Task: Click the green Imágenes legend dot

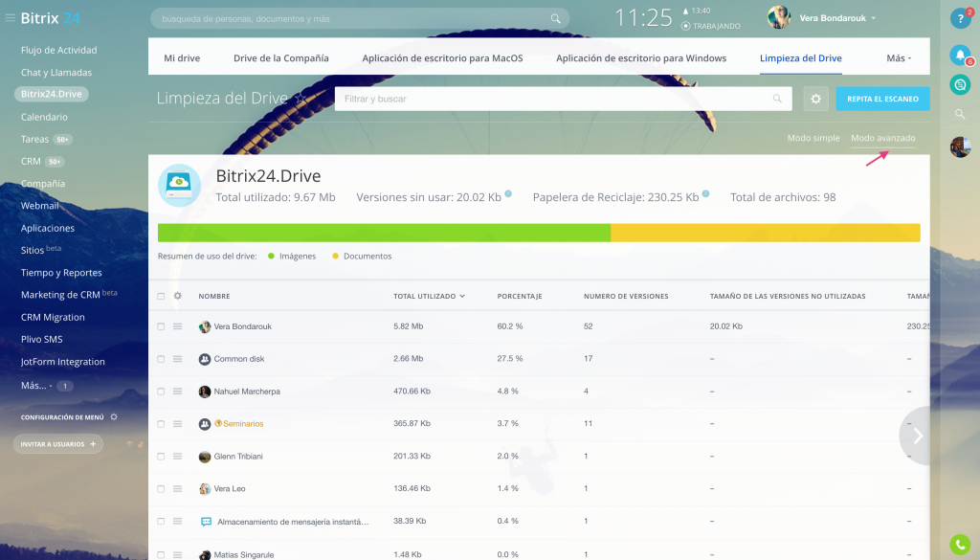Action: [x=271, y=257]
